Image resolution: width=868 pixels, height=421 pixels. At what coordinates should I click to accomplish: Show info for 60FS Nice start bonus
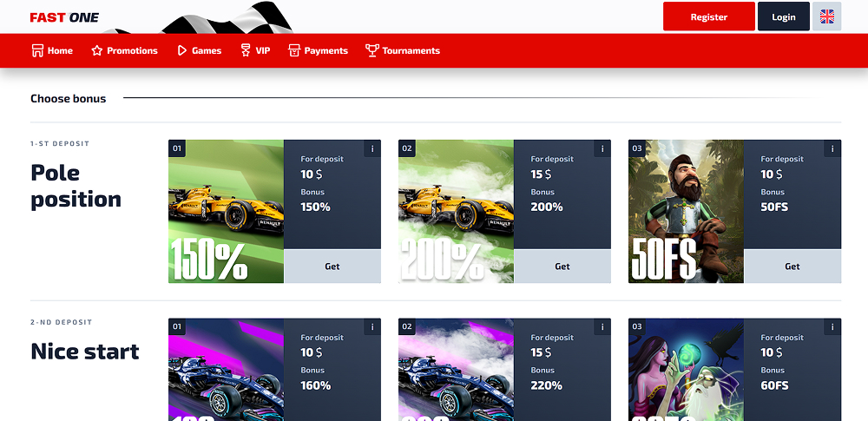pos(832,327)
